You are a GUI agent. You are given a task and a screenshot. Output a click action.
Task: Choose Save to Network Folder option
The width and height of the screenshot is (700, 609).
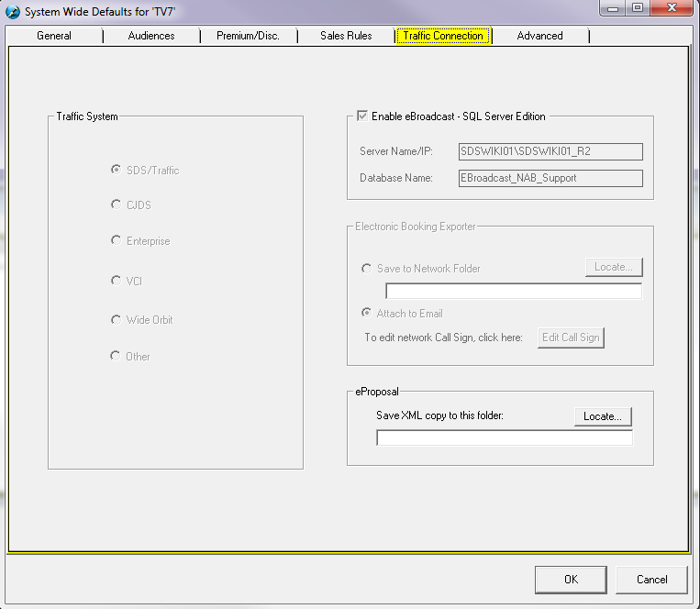367,269
